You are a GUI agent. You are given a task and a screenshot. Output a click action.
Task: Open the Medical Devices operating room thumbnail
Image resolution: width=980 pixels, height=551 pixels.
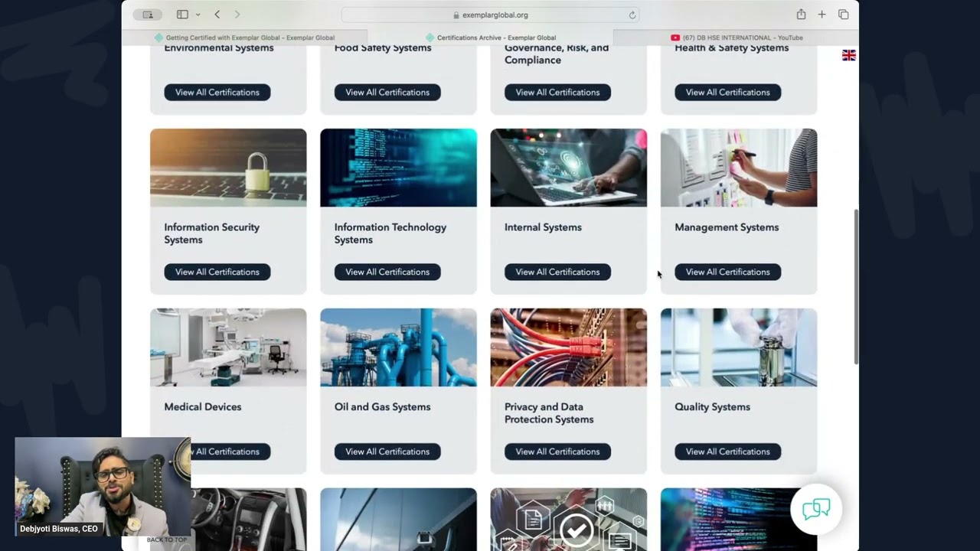[x=228, y=347]
